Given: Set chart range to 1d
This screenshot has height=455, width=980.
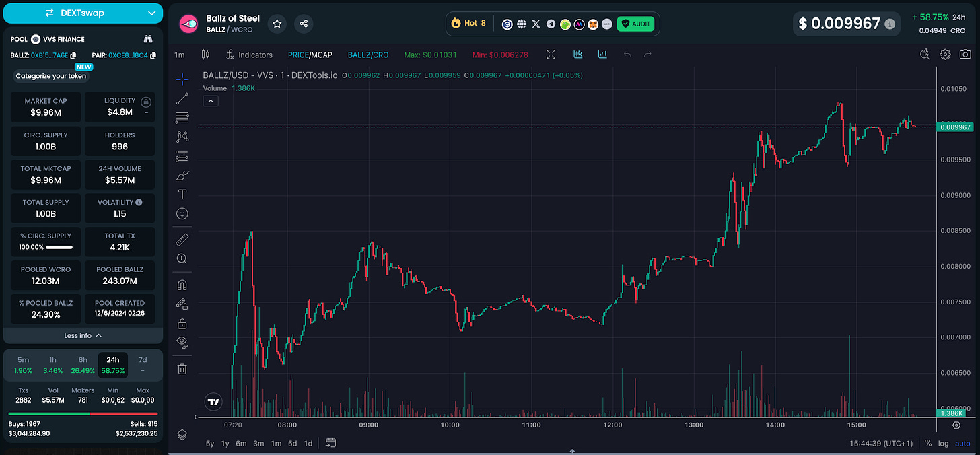Looking at the screenshot, I should click(308, 443).
